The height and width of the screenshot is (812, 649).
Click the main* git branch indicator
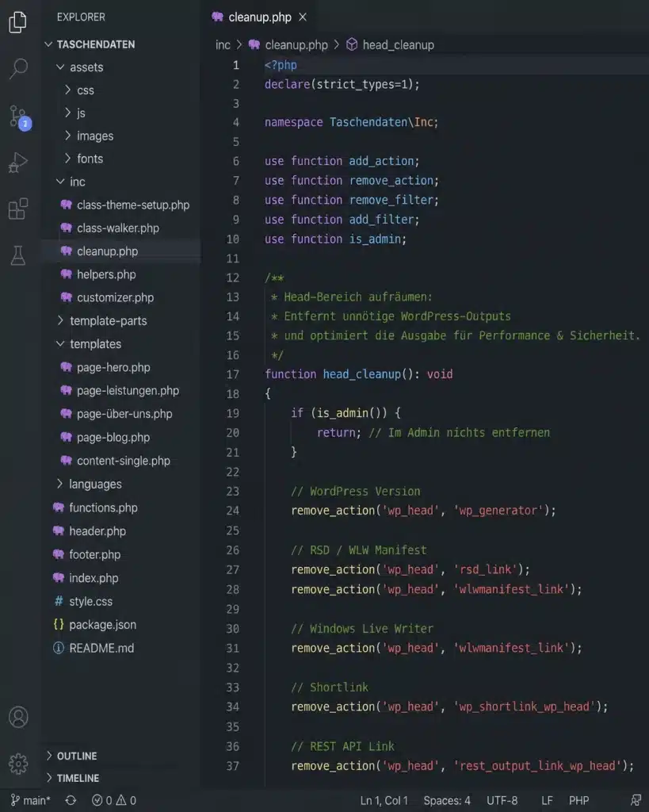[31, 801]
